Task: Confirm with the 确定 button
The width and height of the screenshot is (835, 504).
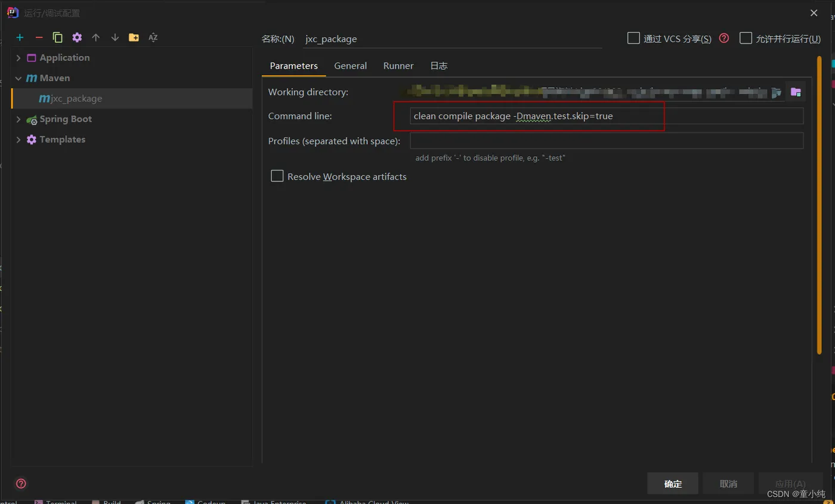Action: pos(673,484)
